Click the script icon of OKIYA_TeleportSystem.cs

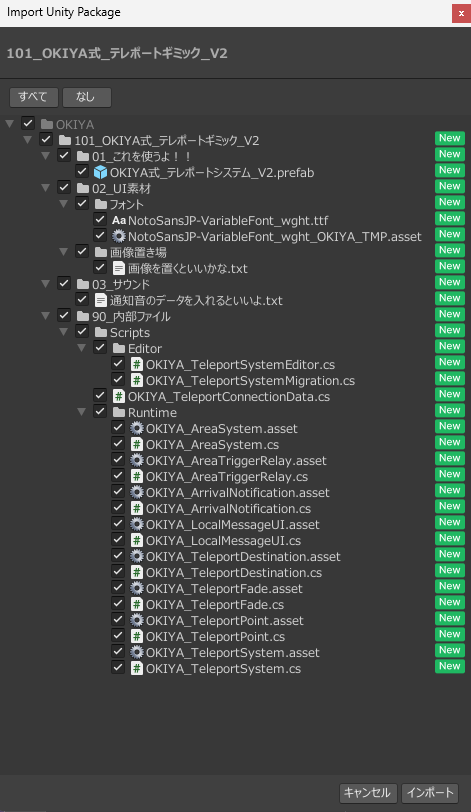pyautogui.click(x=136, y=669)
